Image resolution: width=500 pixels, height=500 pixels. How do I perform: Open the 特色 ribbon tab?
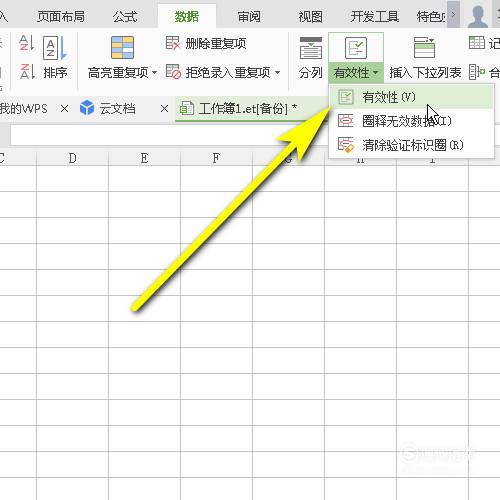point(430,16)
